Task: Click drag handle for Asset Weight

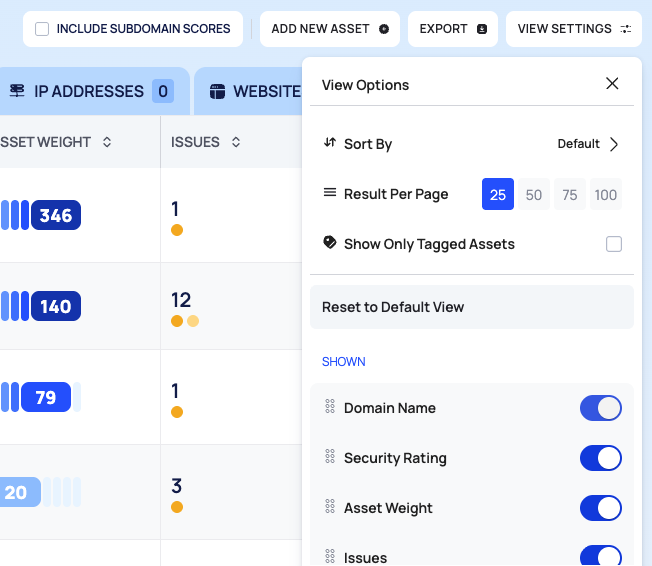Action: (330, 506)
